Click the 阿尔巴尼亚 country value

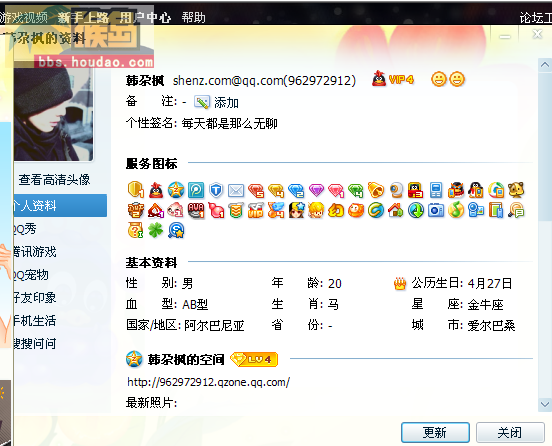pos(214,326)
